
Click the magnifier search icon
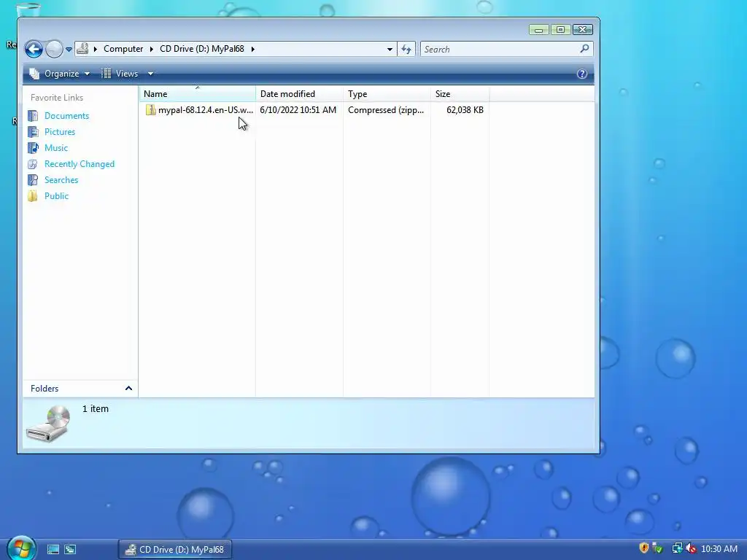tap(584, 49)
